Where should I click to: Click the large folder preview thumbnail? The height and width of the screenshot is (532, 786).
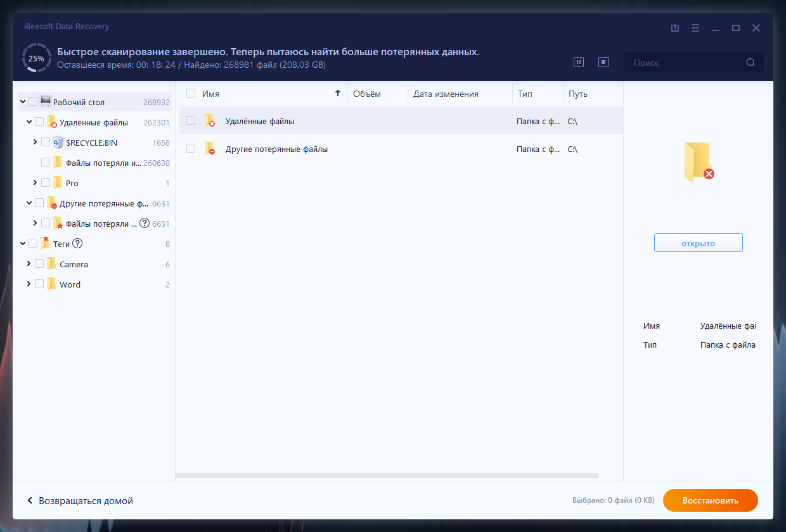pyautogui.click(x=699, y=163)
